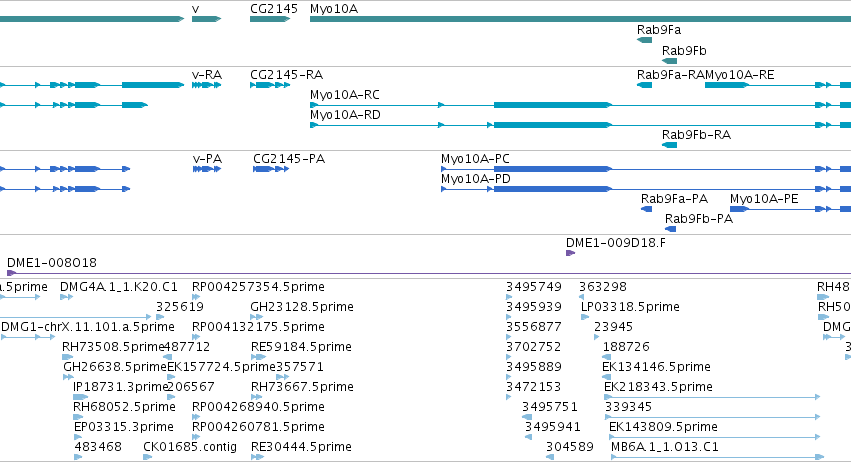The height and width of the screenshot is (462, 851).
Task: Click the GH23128.5prime EST arrow
Action: coord(257,317)
